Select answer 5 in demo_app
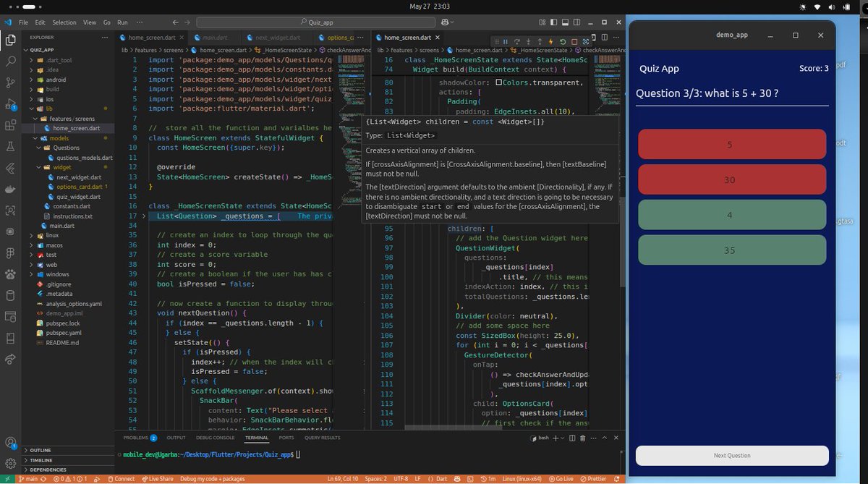This screenshot has height=484, width=868. [x=732, y=145]
